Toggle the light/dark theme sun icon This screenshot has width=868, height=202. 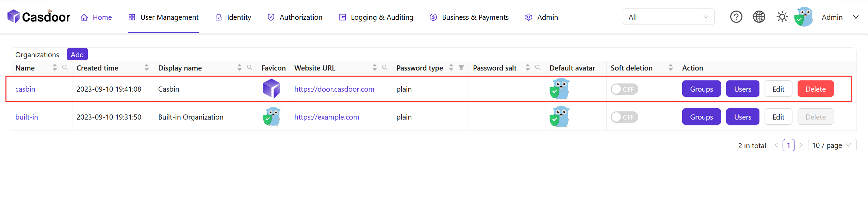pos(782,17)
